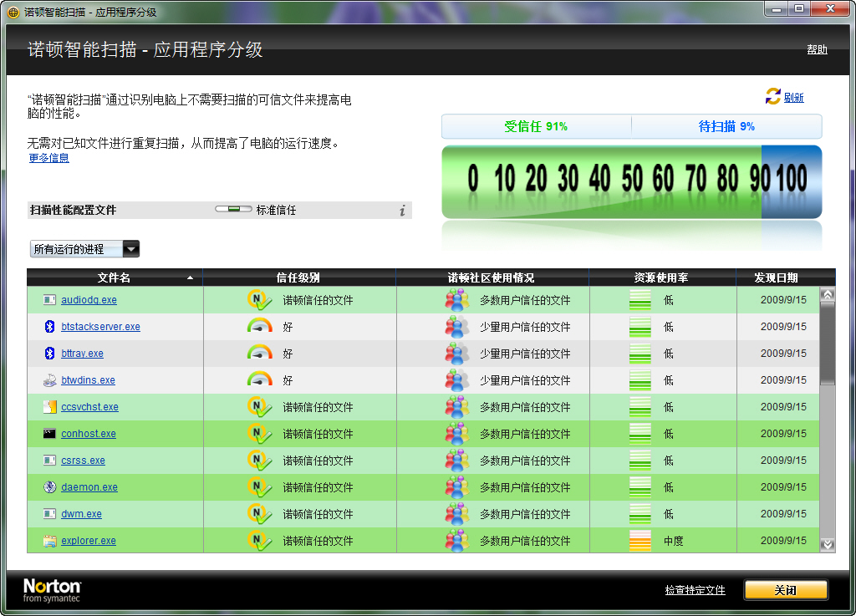Click 中度 resource usage text for explorer.exe
The image size is (856, 616).
[673, 542]
